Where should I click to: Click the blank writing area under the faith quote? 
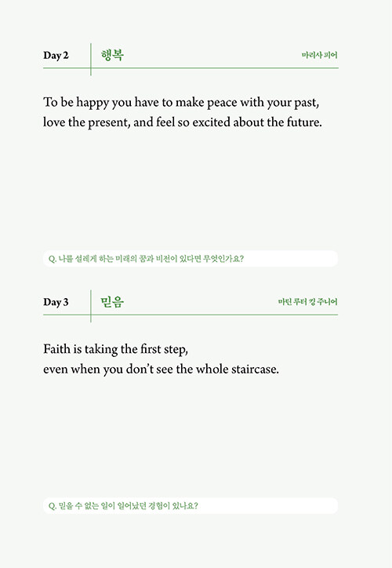pyautogui.click(x=191, y=436)
